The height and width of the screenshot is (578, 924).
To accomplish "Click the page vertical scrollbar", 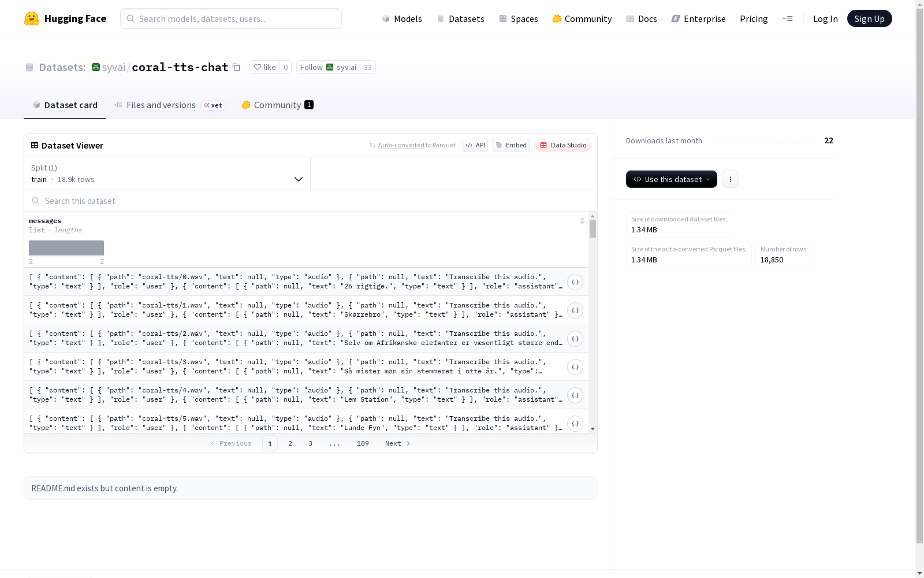I will [919, 277].
